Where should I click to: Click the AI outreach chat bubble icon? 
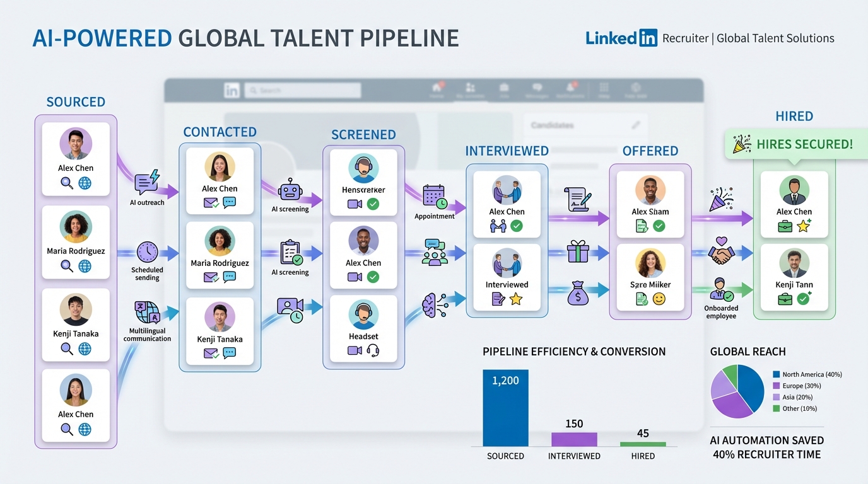147,181
